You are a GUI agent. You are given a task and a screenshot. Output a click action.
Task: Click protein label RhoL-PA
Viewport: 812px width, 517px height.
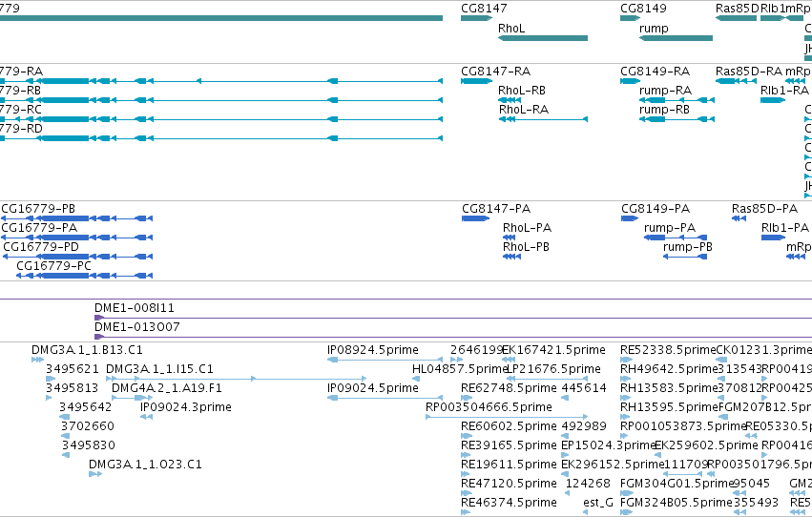click(527, 228)
